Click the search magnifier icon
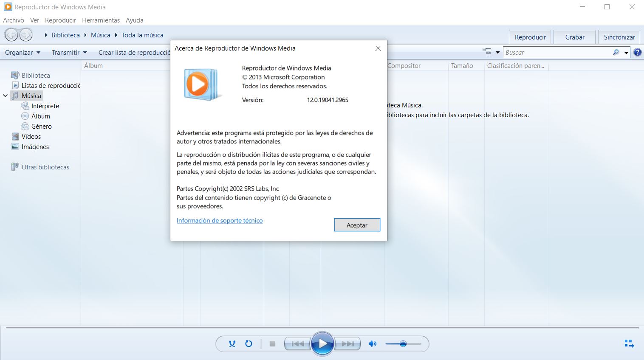644x360 pixels. click(x=616, y=52)
